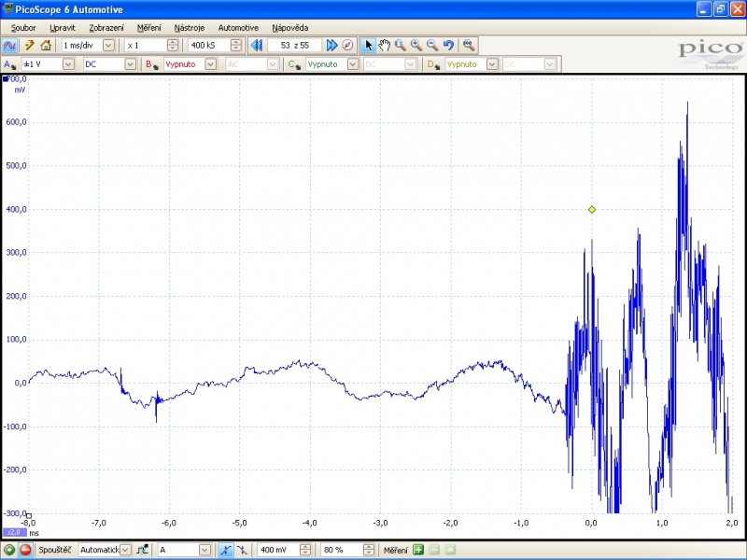
Task: Click the undo zoom icon
Action: click(x=448, y=45)
